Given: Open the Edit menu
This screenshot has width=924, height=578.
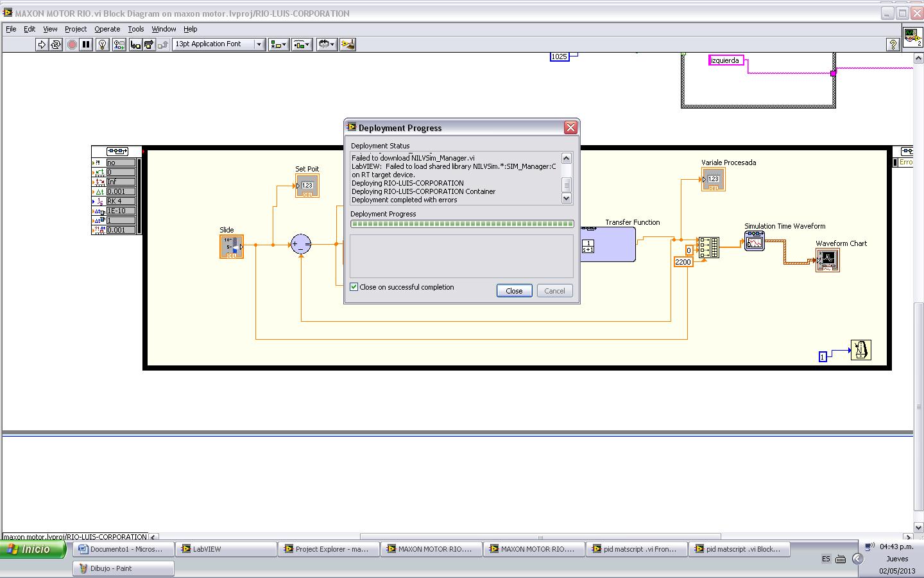Looking at the screenshot, I should coord(30,29).
